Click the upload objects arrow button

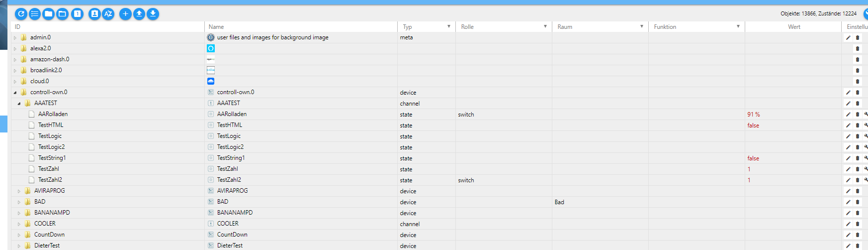(x=139, y=14)
